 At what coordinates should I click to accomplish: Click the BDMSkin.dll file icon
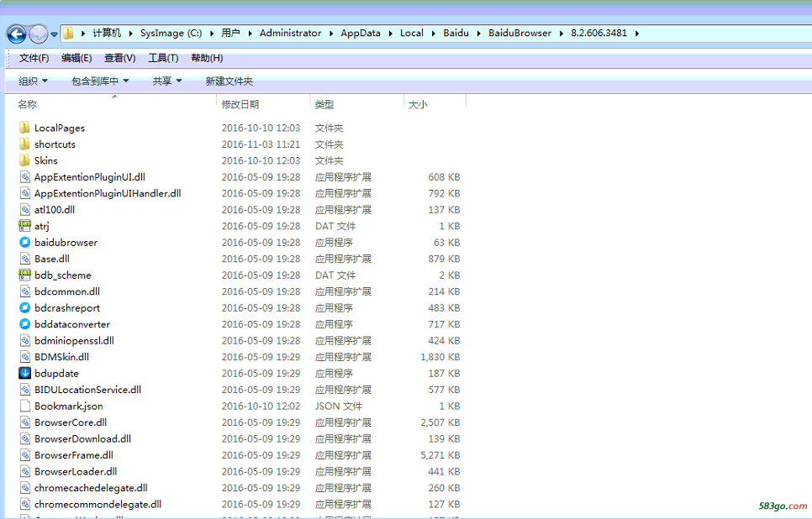pyautogui.click(x=25, y=357)
